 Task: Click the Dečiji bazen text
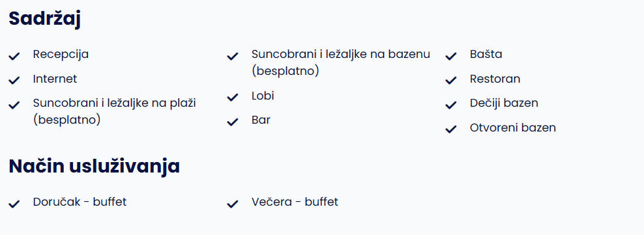(x=504, y=103)
